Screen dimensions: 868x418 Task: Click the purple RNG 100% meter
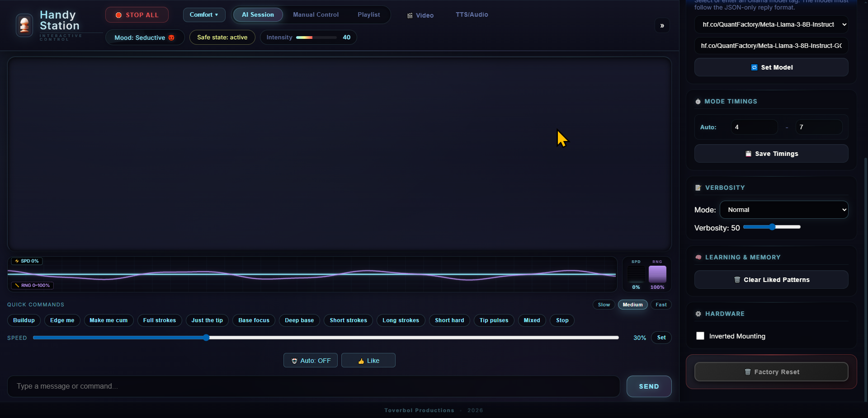(x=657, y=274)
